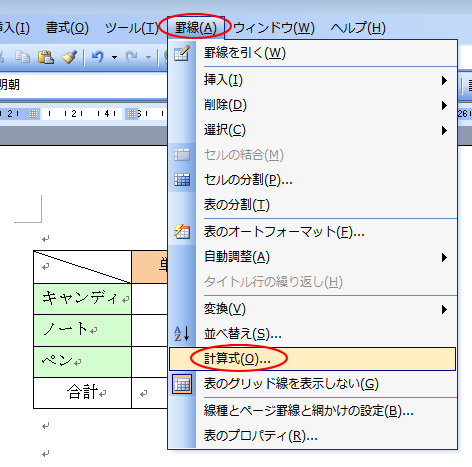This screenshot has width=472, height=467.
Task: Click the empty cell right of 合計
Action: (x=150, y=393)
